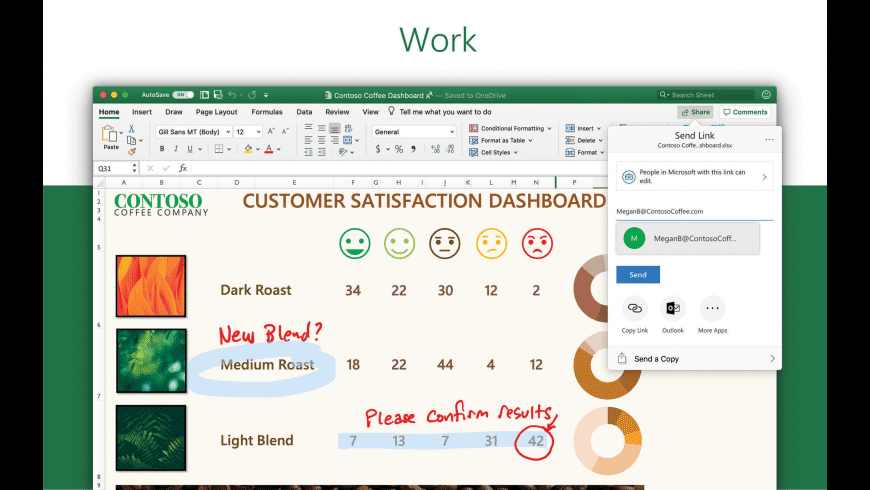Switch to the Draw tab

pos(174,112)
